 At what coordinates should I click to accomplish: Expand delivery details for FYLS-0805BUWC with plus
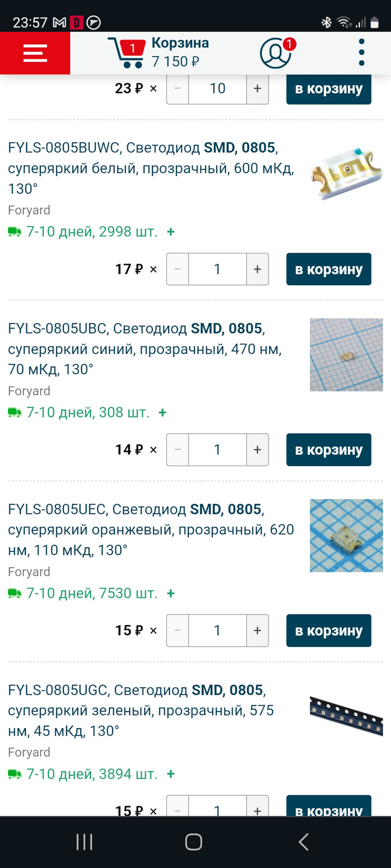pos(171,231)
